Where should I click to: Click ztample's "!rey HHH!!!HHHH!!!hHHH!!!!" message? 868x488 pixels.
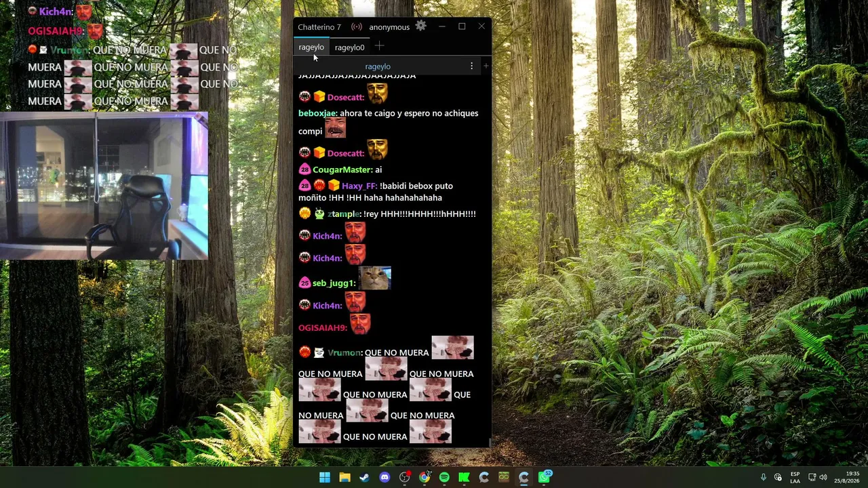pyautogui.click(x=420, y=214)
